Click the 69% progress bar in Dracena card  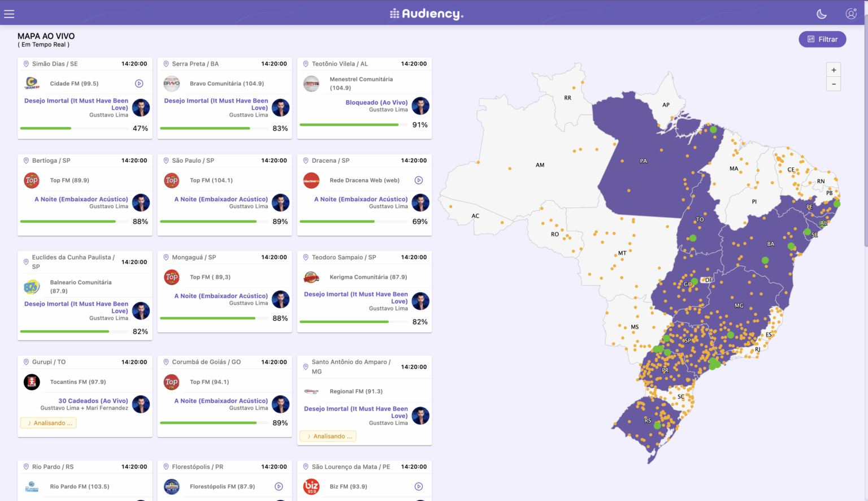click(x=353, y=222)
